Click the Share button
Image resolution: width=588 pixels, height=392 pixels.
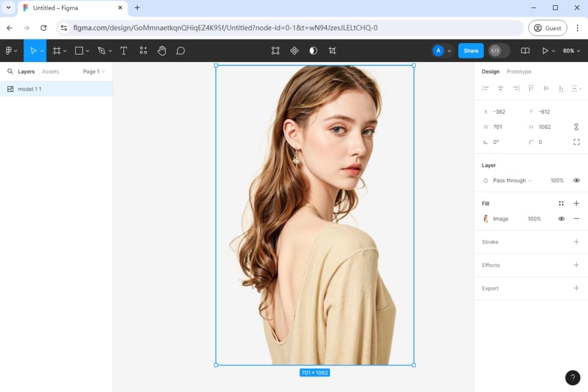click(470, 51)
